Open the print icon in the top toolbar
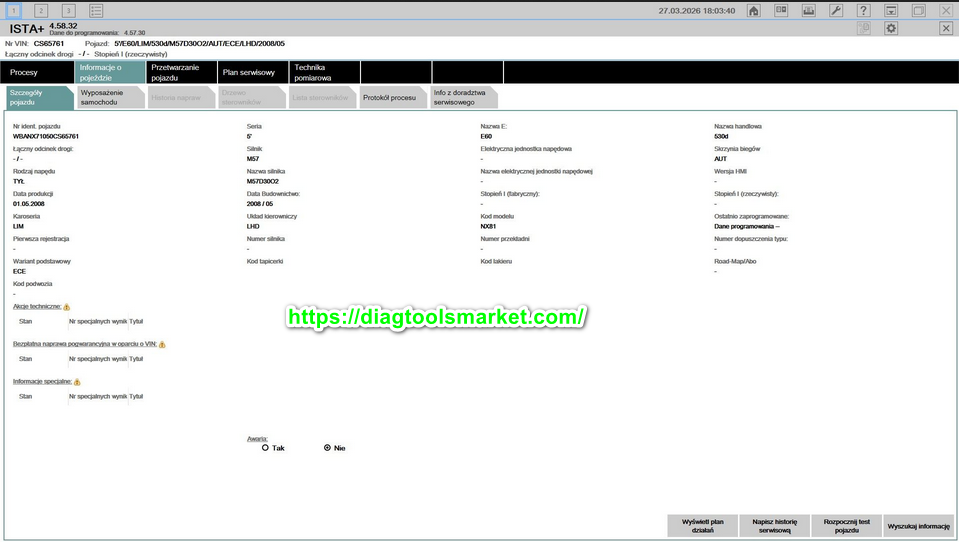 click(x=809, y=10)
